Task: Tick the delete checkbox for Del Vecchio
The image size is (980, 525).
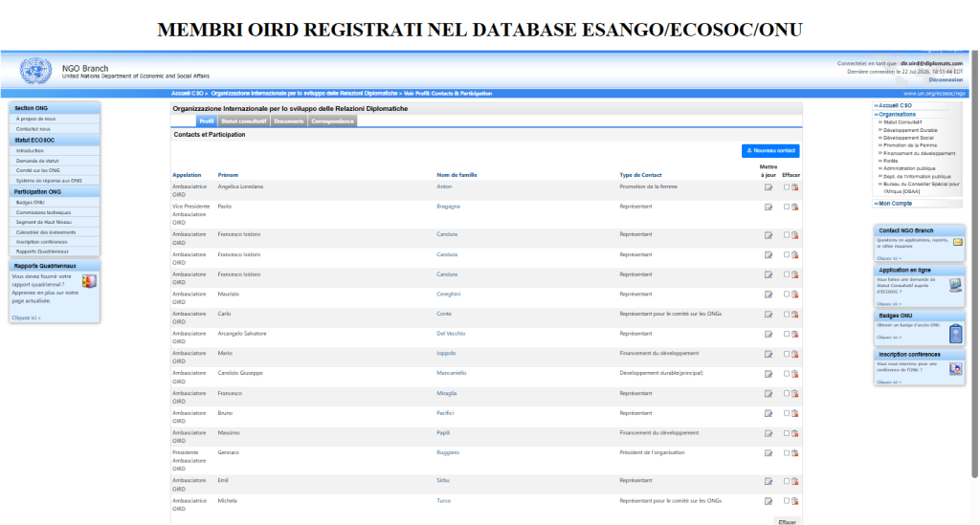Action: [x=787, y=335]
